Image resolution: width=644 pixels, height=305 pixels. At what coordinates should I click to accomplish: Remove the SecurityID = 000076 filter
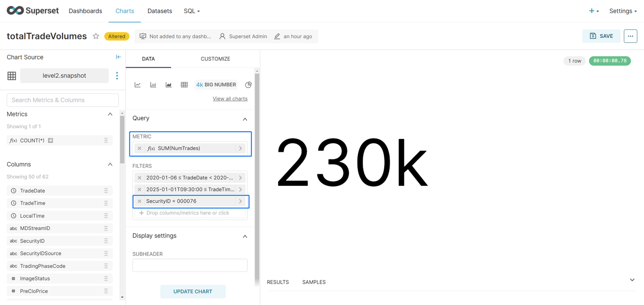pyautogui.click(x=140, y=201)
